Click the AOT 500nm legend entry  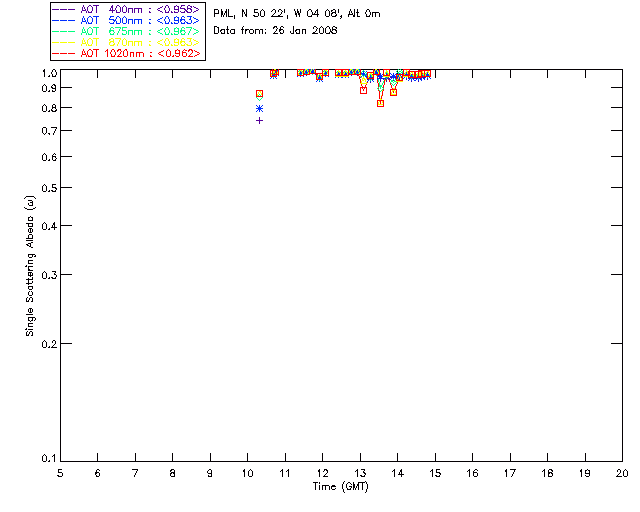point(126,20)
